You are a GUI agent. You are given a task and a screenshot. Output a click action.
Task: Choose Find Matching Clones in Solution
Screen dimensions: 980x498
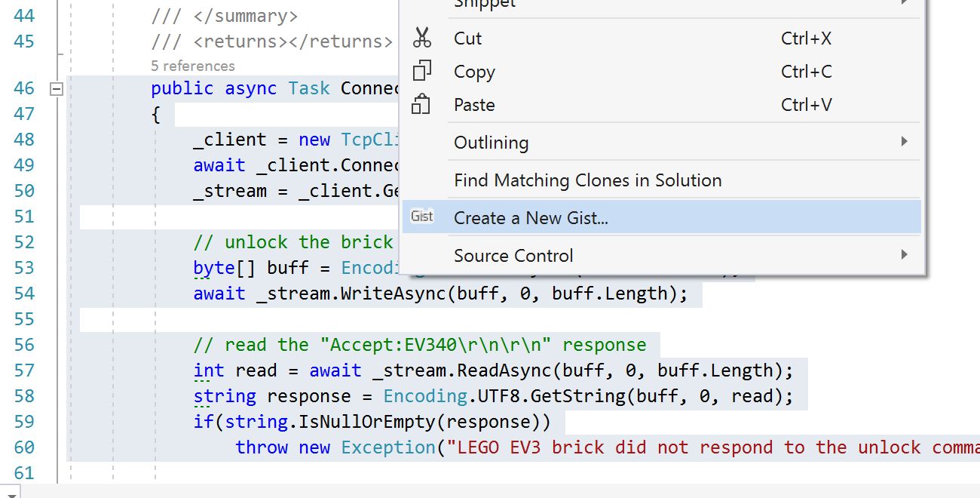point(587,180)
